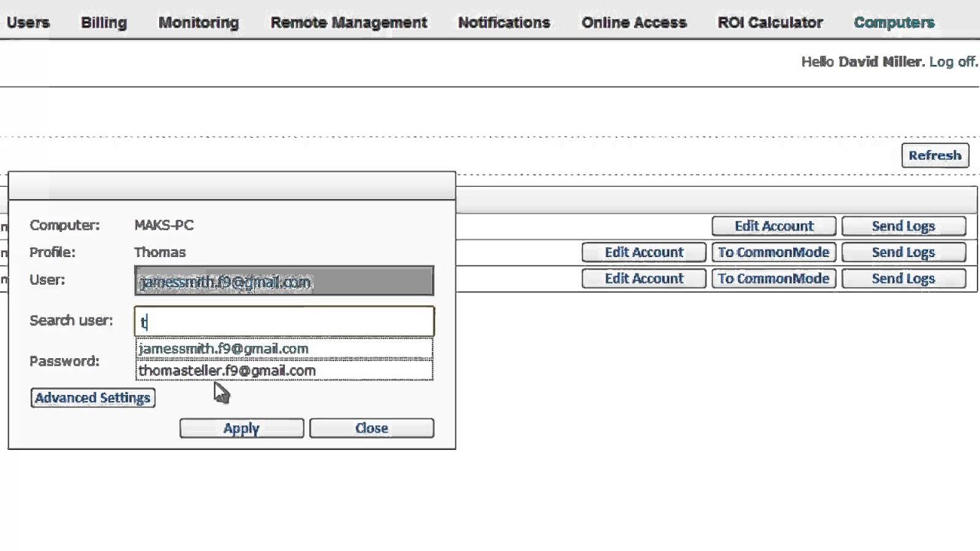Apply the account changes

point(241,428)
